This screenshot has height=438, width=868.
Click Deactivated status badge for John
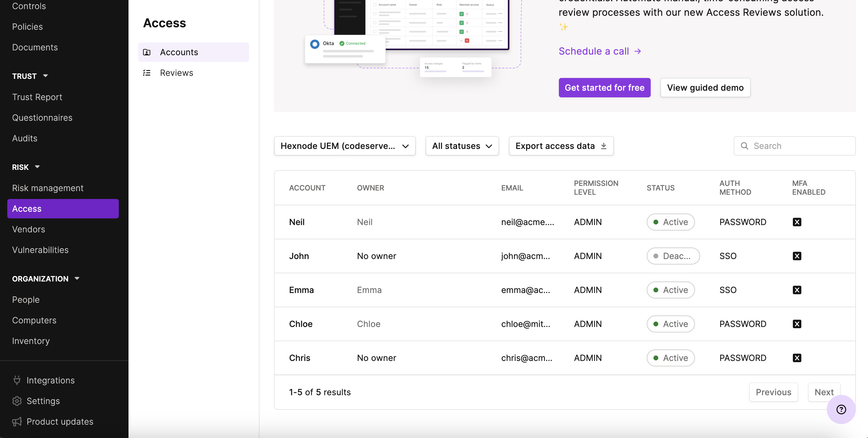pos(673,256)
